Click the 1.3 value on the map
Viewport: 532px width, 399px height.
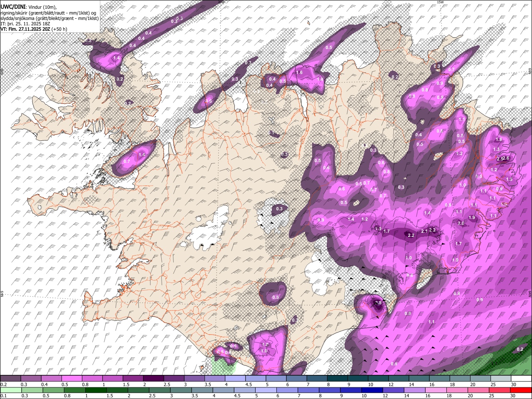click(x=496, y=149)
